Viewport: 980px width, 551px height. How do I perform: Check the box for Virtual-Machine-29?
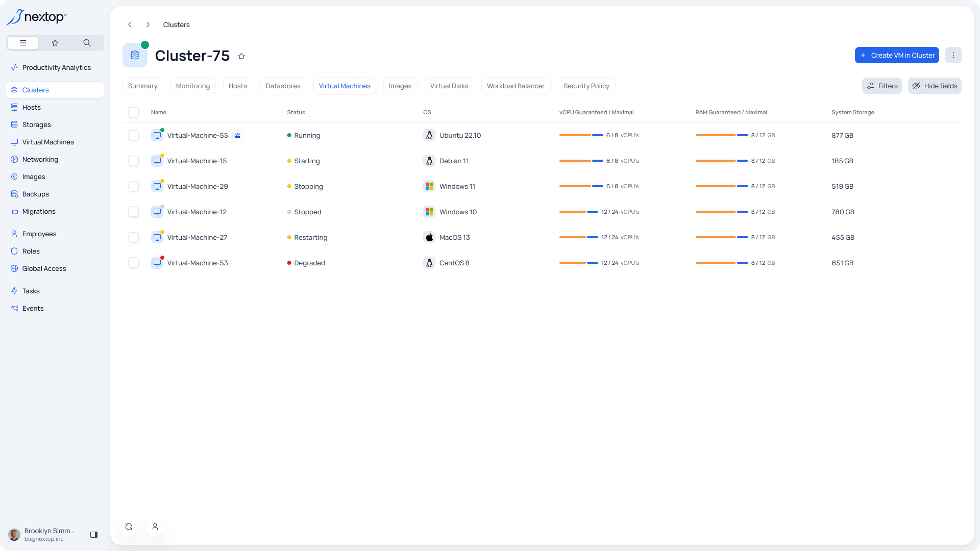(134, 186)
